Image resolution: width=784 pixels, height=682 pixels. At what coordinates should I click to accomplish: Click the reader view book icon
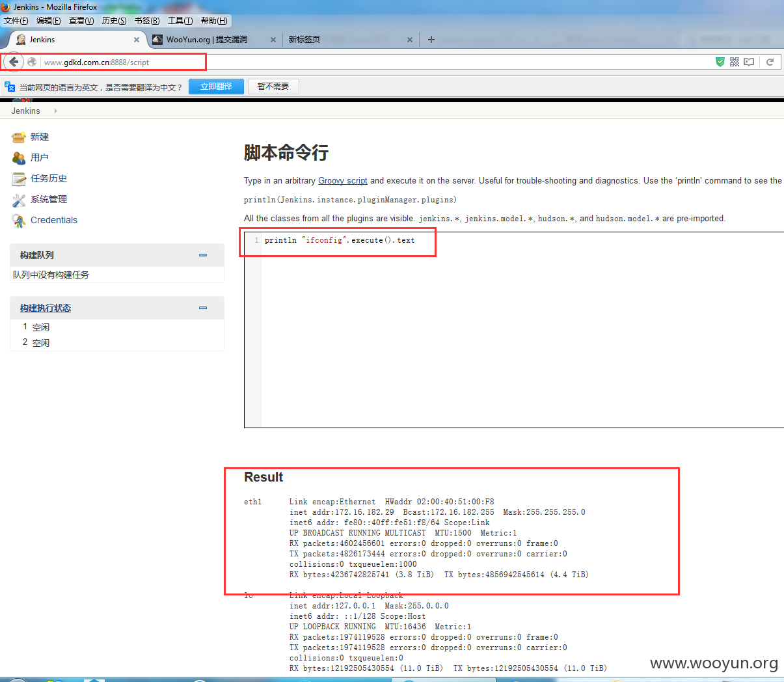tap(749, 62)
